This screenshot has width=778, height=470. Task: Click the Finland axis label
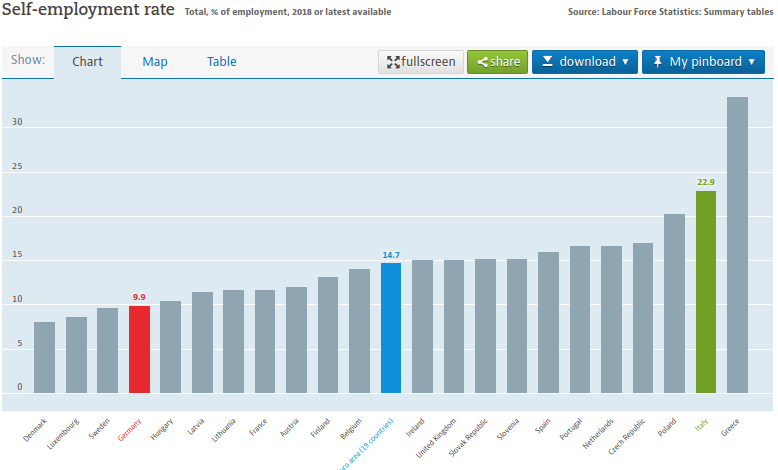(x=320, y=428)
